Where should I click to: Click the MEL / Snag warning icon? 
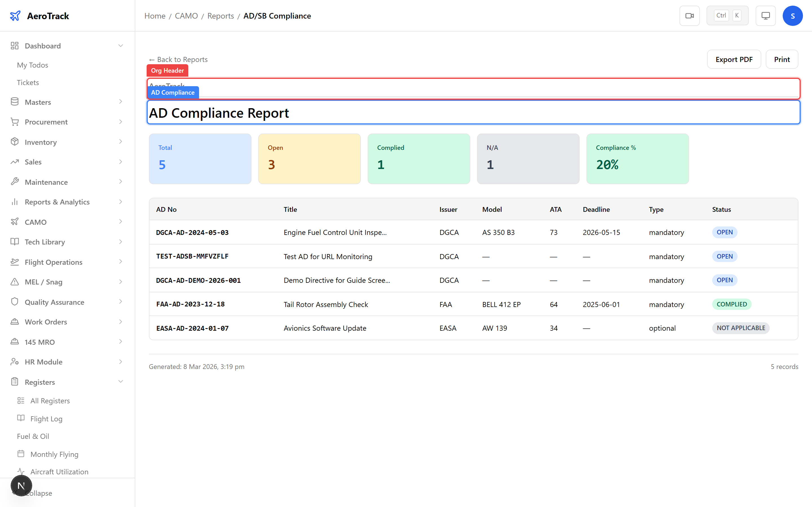click(15, 282)
